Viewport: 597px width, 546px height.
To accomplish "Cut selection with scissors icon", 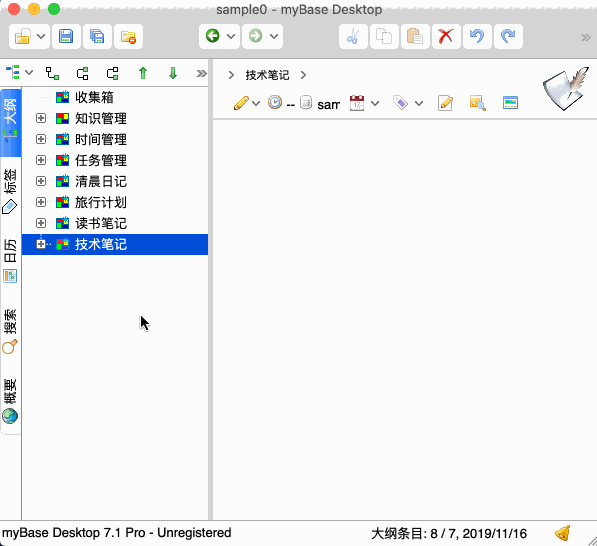I will 353,37.
